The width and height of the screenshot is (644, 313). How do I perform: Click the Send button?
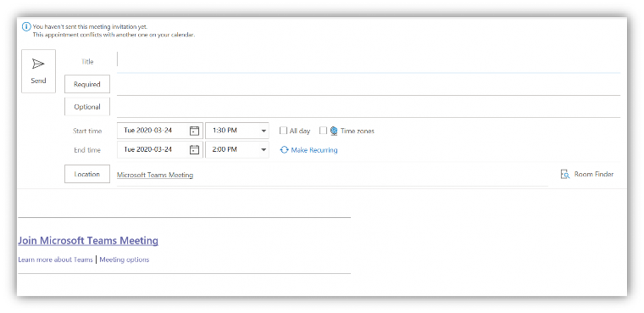coord(38,71)
